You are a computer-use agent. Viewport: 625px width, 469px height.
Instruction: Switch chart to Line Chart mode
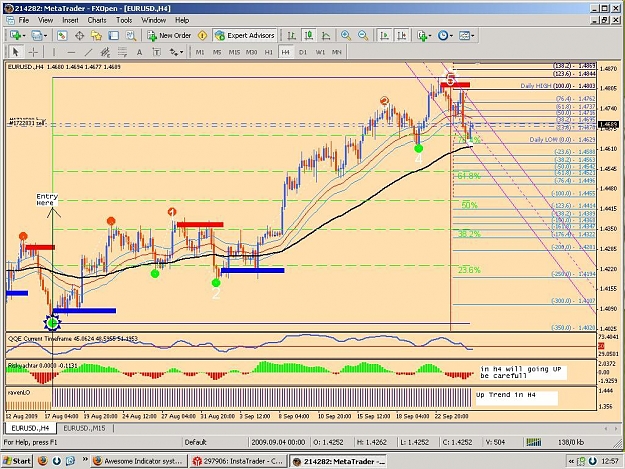point(326,35)
